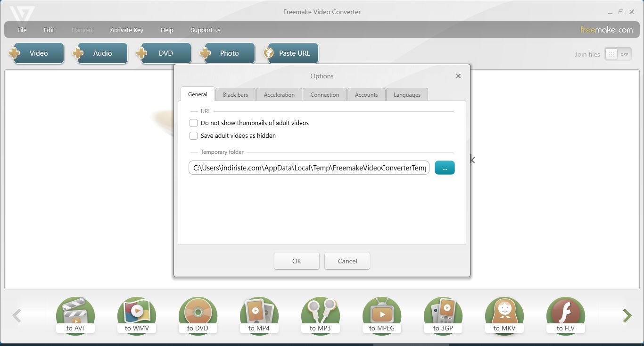644x346 pixels.
Task: Switch to the Languages tab
Action: [x=407, y=95]
